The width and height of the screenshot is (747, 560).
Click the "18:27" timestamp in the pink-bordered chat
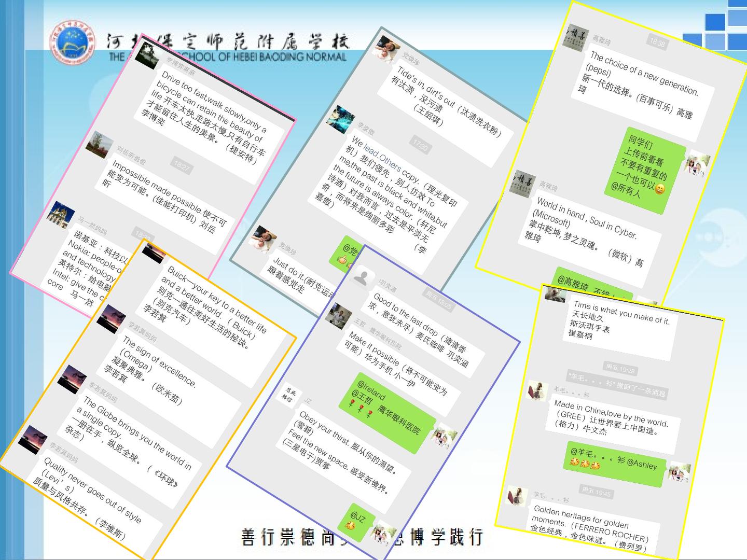point(182,166)
